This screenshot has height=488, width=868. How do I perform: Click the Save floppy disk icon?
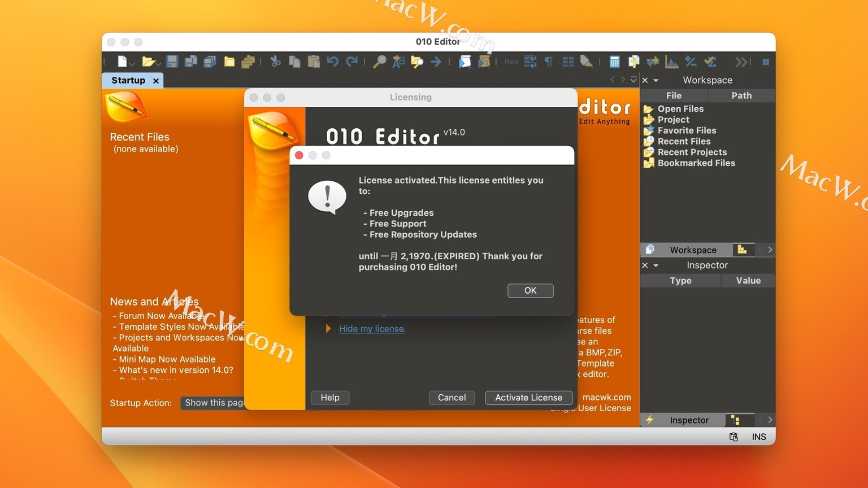pyautogui.click(x=172, y=62)
